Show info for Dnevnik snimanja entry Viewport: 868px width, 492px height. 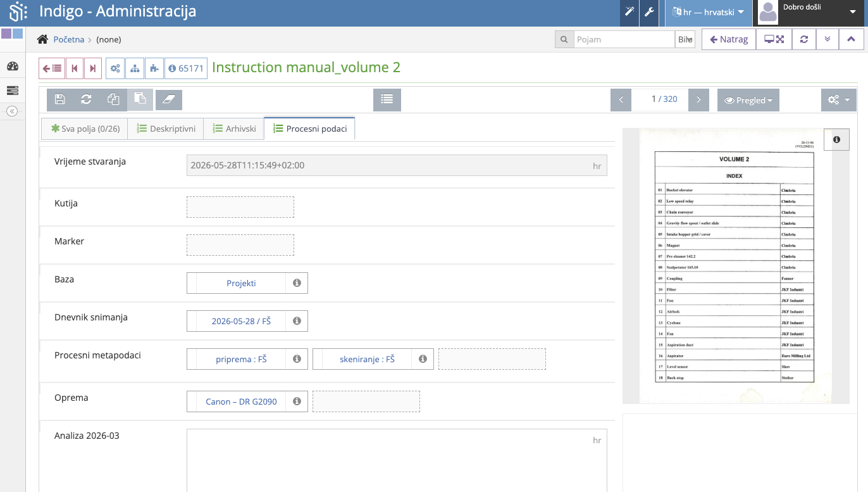coord(297,321)
